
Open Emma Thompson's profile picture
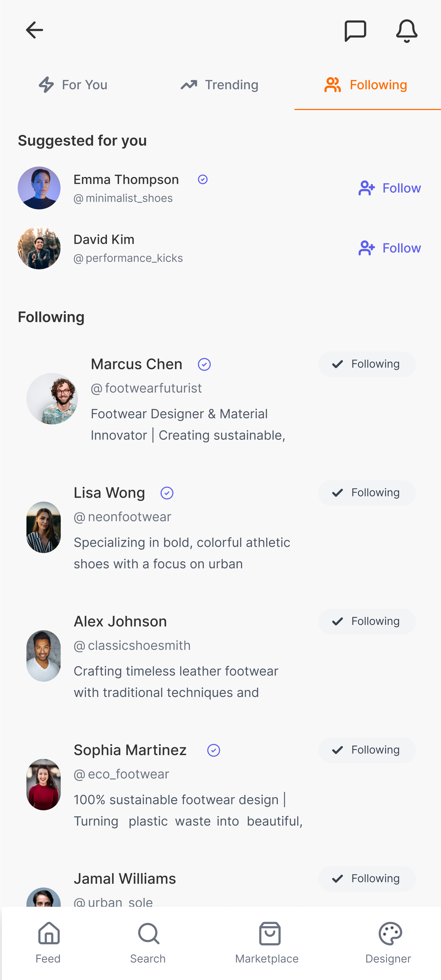(39, 188)
